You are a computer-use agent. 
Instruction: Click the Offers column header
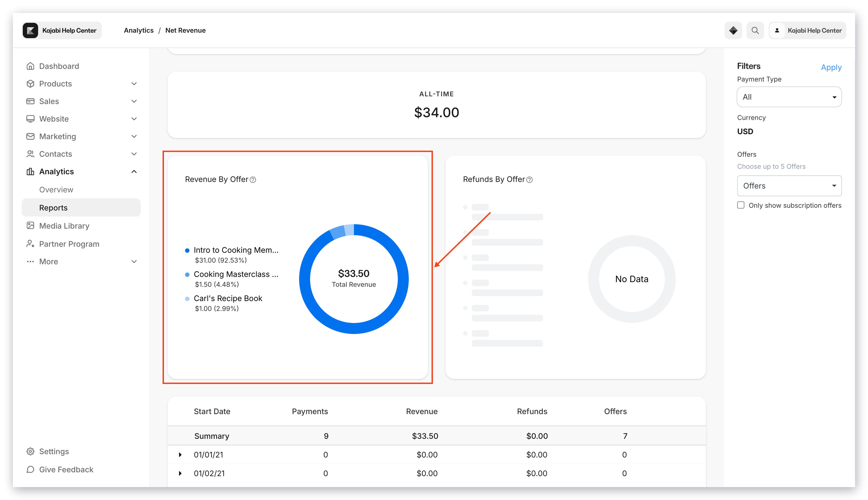615,411
